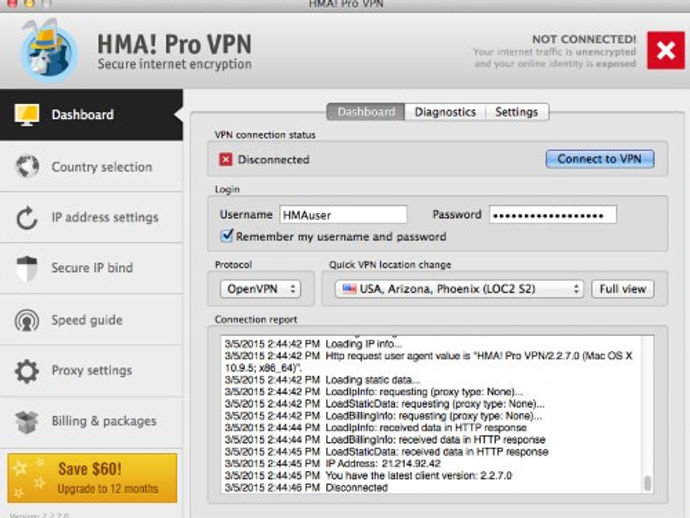Click the Dashboard monitor icon in sidebar
Image resolution: width=690 pixels, height=518 pixels.
26,114
